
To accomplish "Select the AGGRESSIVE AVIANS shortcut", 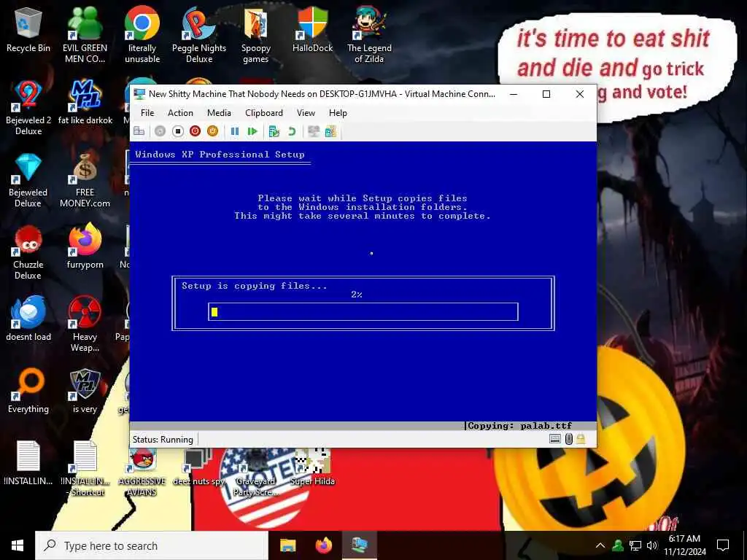I will click(x=142, y=472).
